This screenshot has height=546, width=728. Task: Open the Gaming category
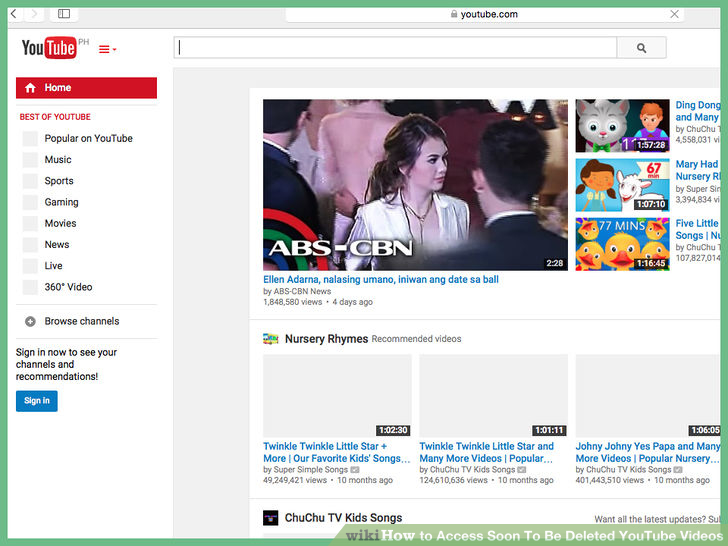click(61, 202)
